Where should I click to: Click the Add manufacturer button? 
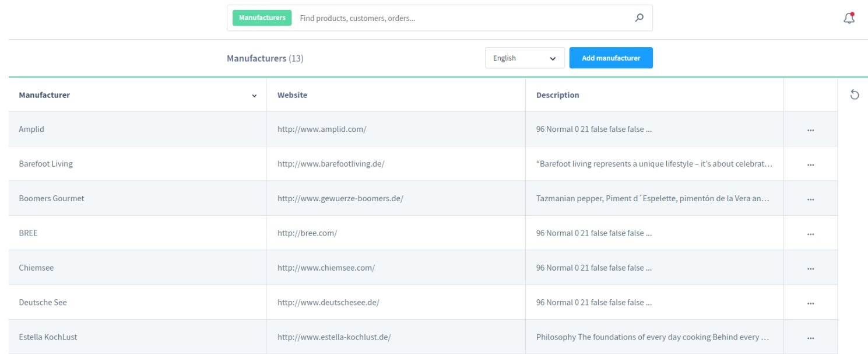coord(610,58)
